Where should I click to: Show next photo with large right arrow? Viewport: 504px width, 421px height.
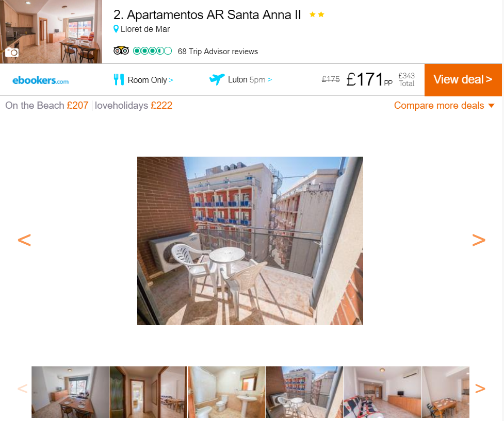[479, 240]
